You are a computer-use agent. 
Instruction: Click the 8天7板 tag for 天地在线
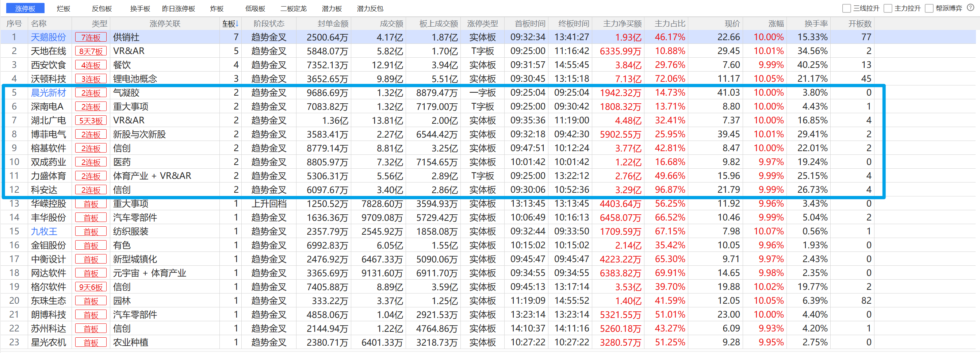click(91, 51)
